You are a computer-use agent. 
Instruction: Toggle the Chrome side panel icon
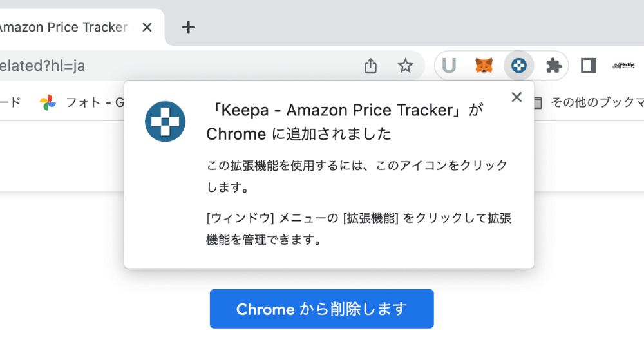click(x=588, y=65)
